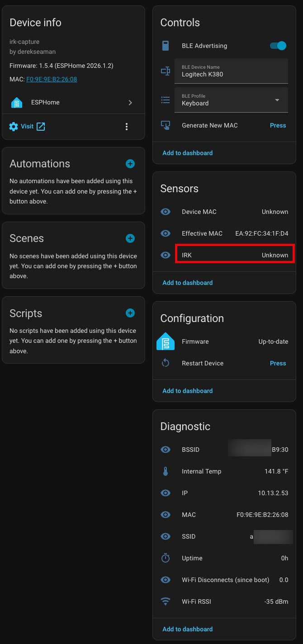Open the BLE Profile dropdown

click(x=231, y=100)
